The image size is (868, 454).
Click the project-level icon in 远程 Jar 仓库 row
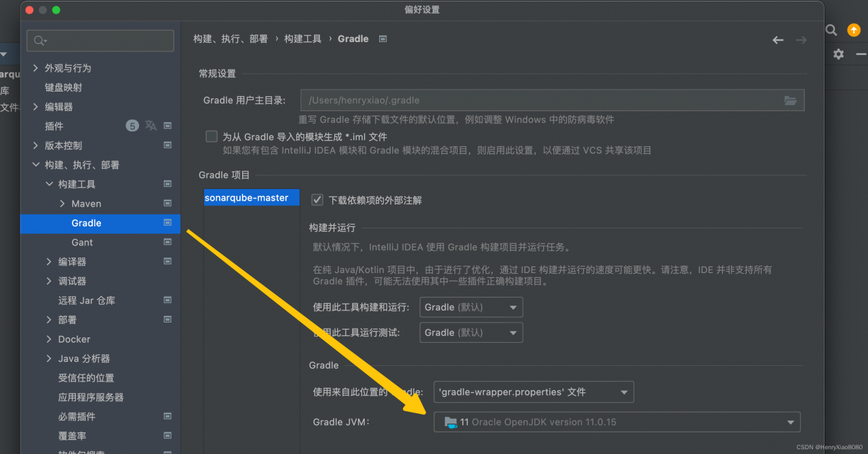click(x=167, y=300)
